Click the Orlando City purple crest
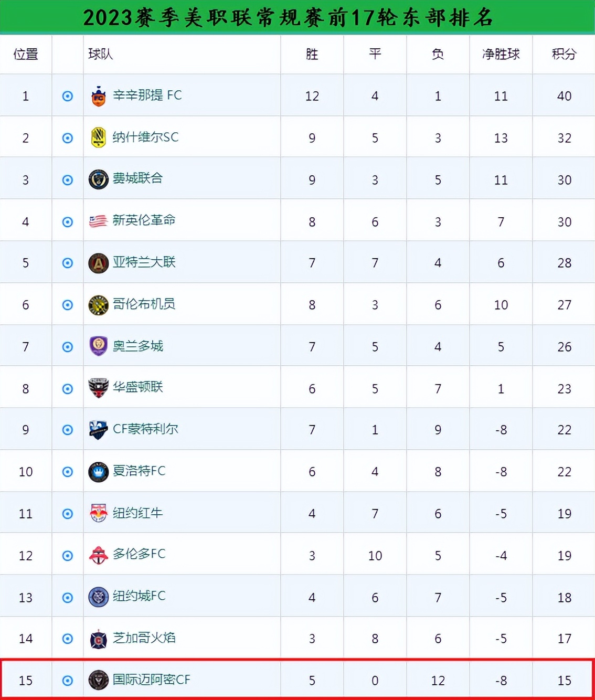This screenshot has width=595, height=700. tap(98, 346)
